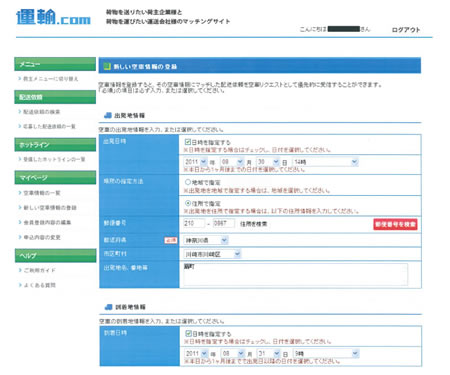This screenshot has width=450, height=375.
Task: Open 申込内容の変更 in the sidebar
Action: point(42,237)
